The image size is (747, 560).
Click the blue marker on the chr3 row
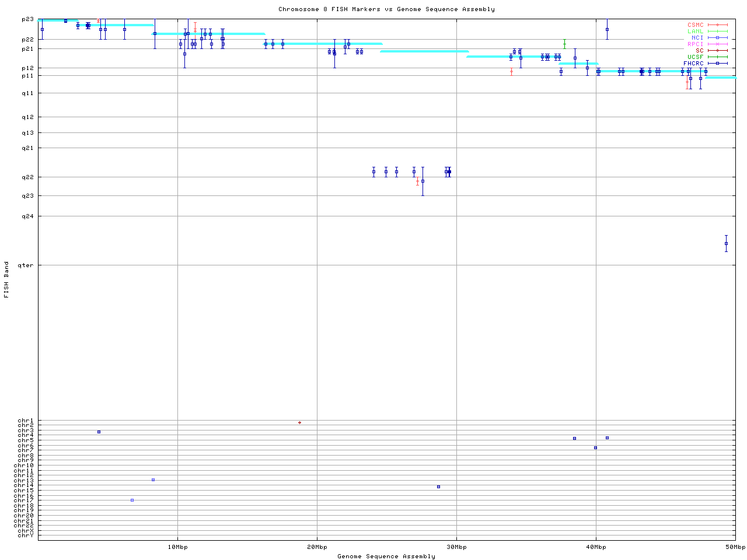99,432
